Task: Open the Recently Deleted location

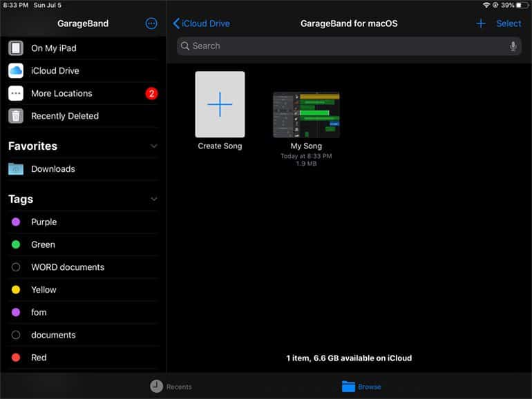Action: [x=83, y=116]
